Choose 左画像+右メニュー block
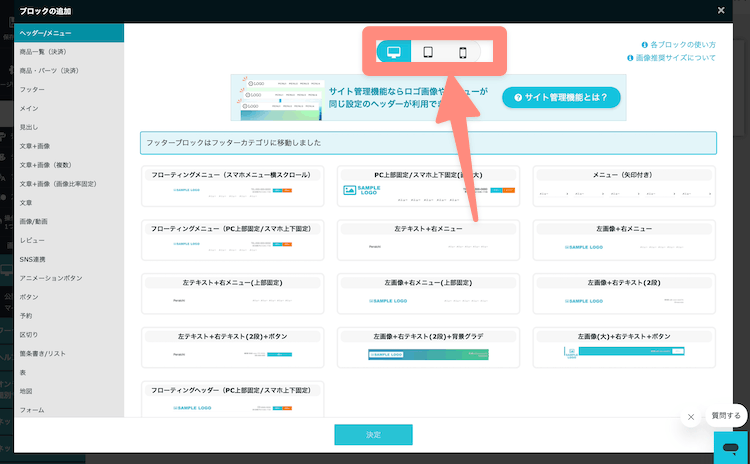The height and width of the screenshot is (464, 750). pyautogui.click(x=624, y=240)
